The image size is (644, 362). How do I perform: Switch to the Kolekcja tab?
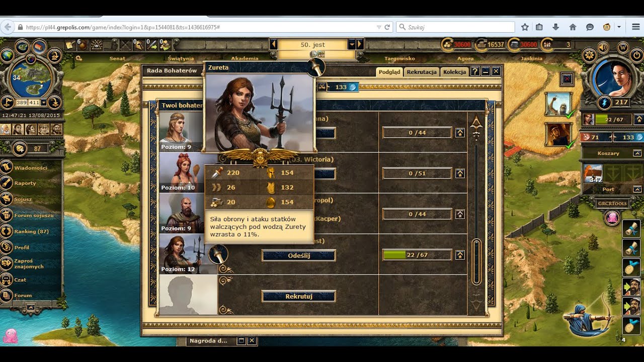tap(455, 72)
